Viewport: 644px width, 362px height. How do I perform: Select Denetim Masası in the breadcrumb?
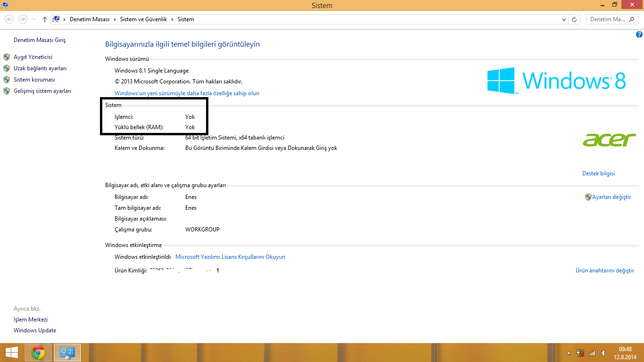coord(89,19)
